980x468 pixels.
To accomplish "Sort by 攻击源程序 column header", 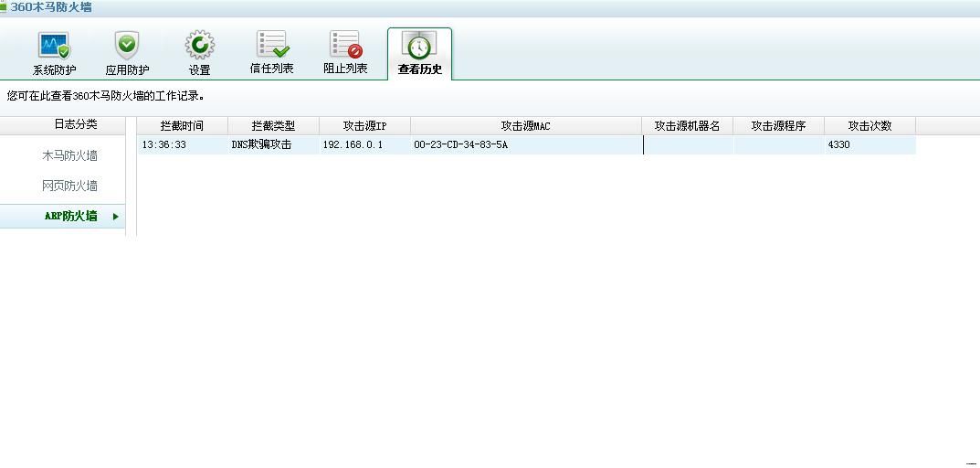I will pyautogui.click(x=778, y=126).
